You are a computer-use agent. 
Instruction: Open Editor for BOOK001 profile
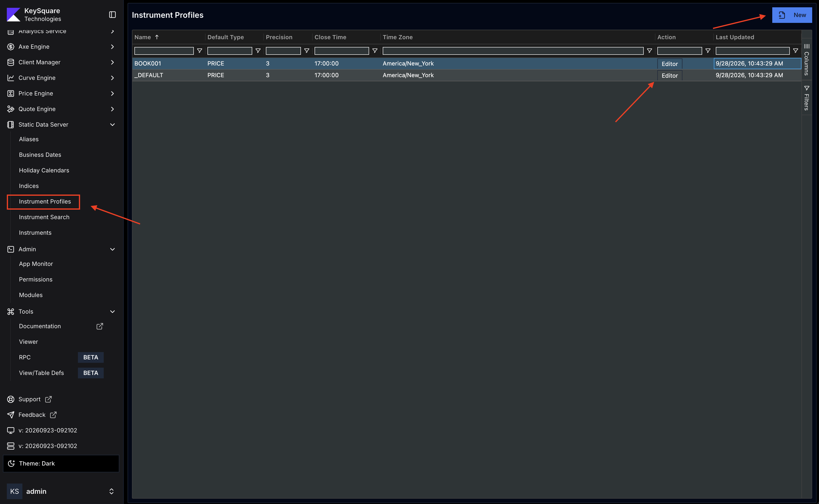[669, 64]
